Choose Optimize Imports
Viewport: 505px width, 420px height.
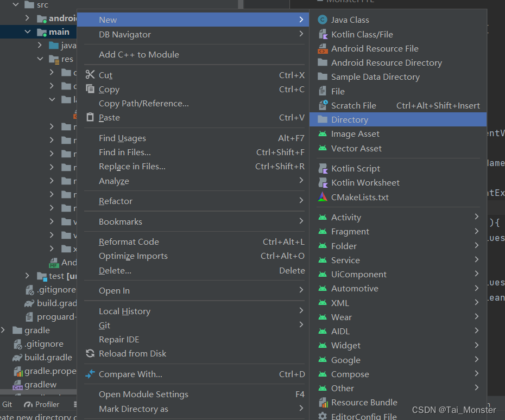click(193, 256)
